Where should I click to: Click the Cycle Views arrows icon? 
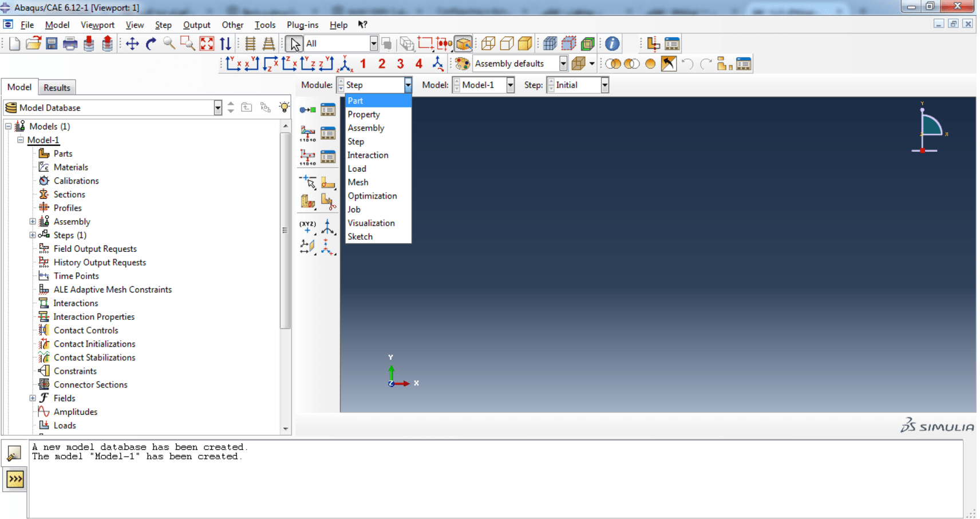pyautogui.click(x=226, y=43)
